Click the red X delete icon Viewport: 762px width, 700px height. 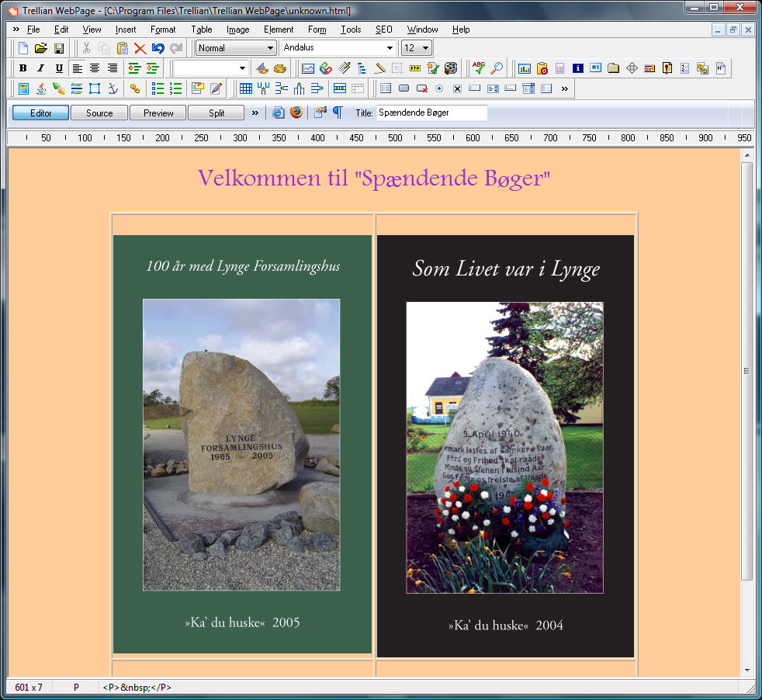[x=140, y=48]
